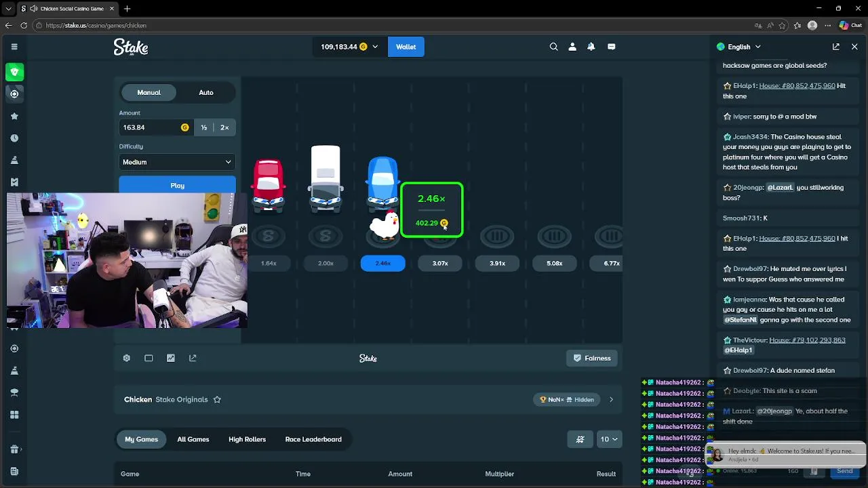Image resolution: width=868 pixels, height=488 pixels.
Task: Toggle theatre mode rectangle icon
Action: tap(149, 358)
